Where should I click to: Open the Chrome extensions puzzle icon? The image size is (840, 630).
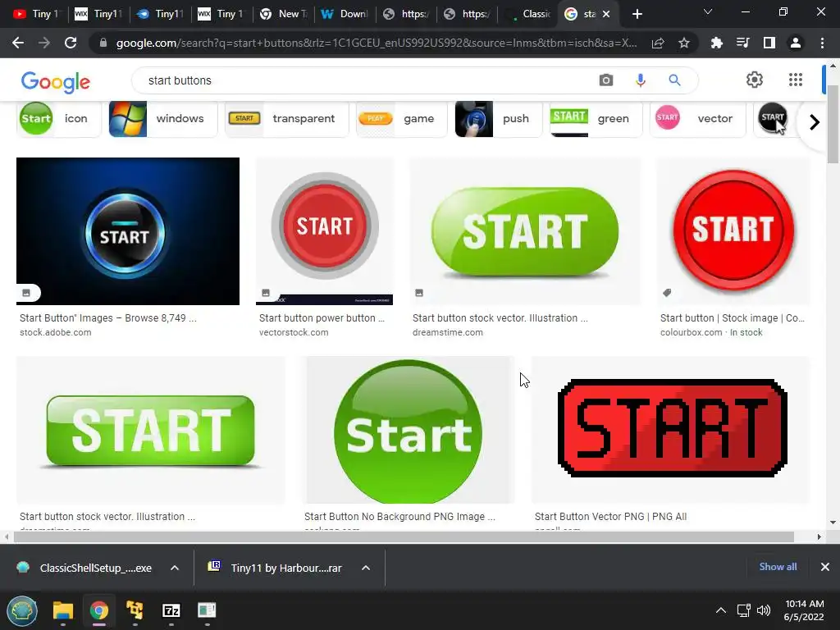(x=717, y=43)
